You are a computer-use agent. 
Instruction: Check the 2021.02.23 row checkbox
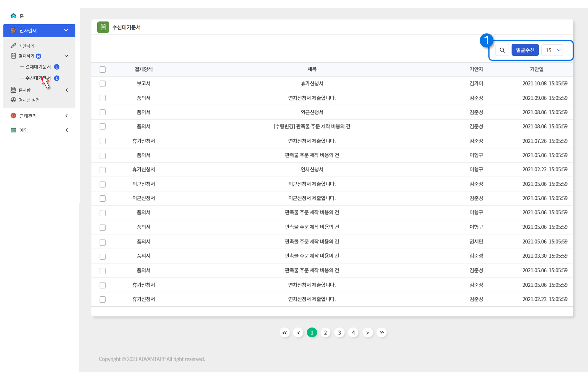(x=103, y=299)
